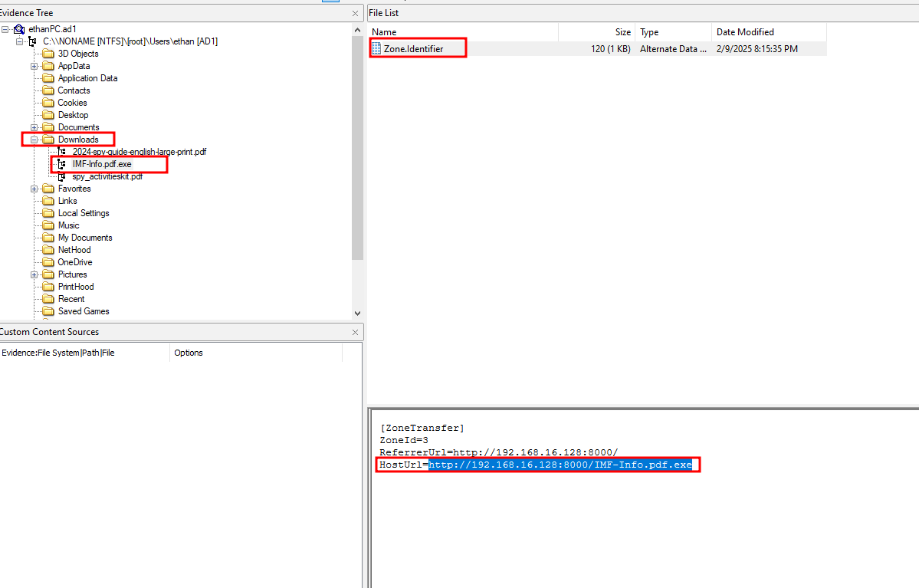The height and width of the screenshot is (588, 919).
Task: Close the Custom Content Sources panel
Action: [x=355, y=332]
